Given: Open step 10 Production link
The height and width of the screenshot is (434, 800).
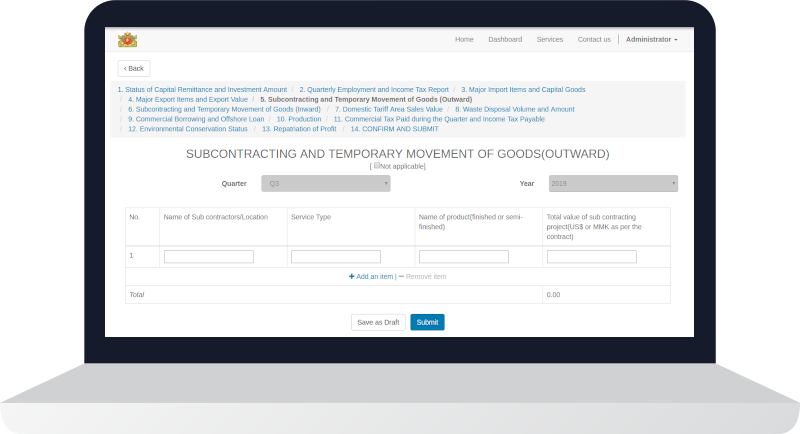Looking at the screenshot, I should [298, 119].
